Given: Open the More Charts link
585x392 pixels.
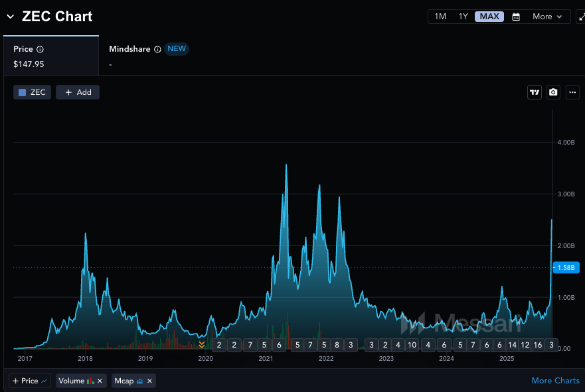Looking at the screenshot, I should (x=555, y=381).
